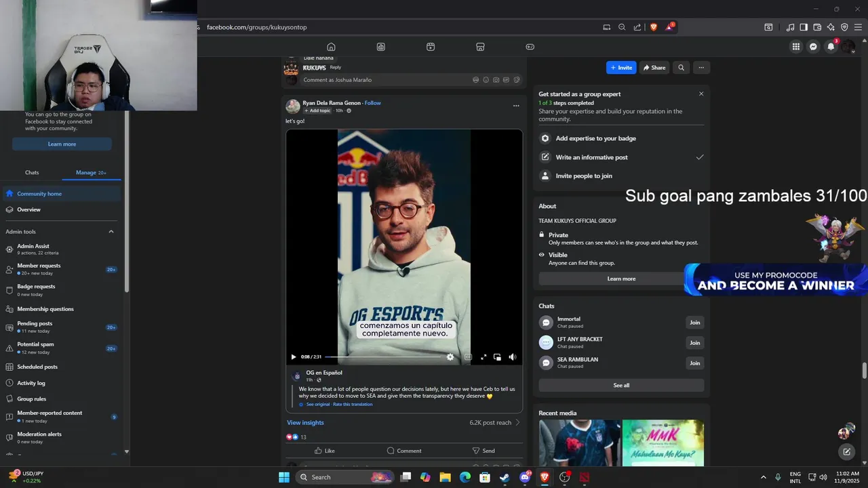
Task: Open the Messenger icon
Action: click(x=813, y=47)
